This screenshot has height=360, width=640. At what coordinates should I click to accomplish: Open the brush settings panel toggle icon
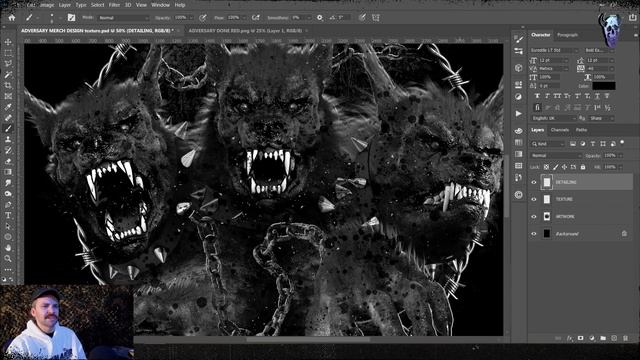coord(71,18)
